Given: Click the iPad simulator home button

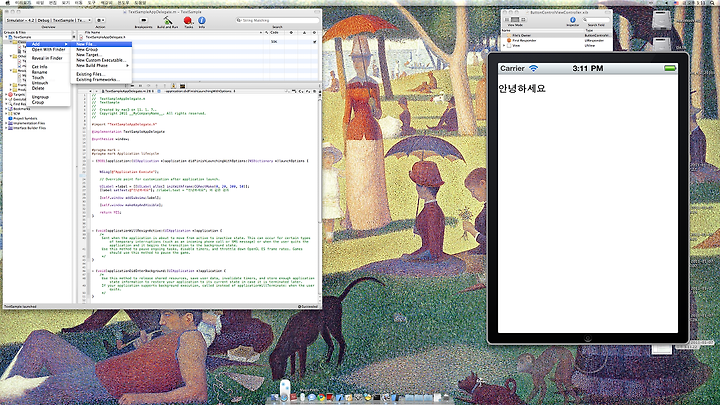Looking at the screenshot, I should 588,338.
